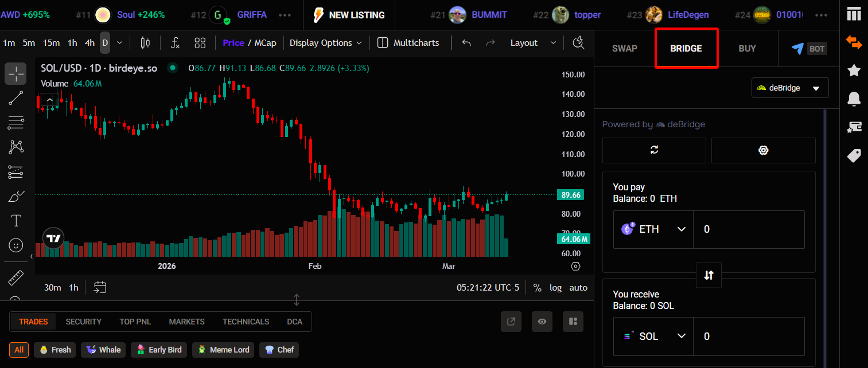Select the crosshair cursor tool
This screenshot has width=868, height=368.
(x=16, y=73)
